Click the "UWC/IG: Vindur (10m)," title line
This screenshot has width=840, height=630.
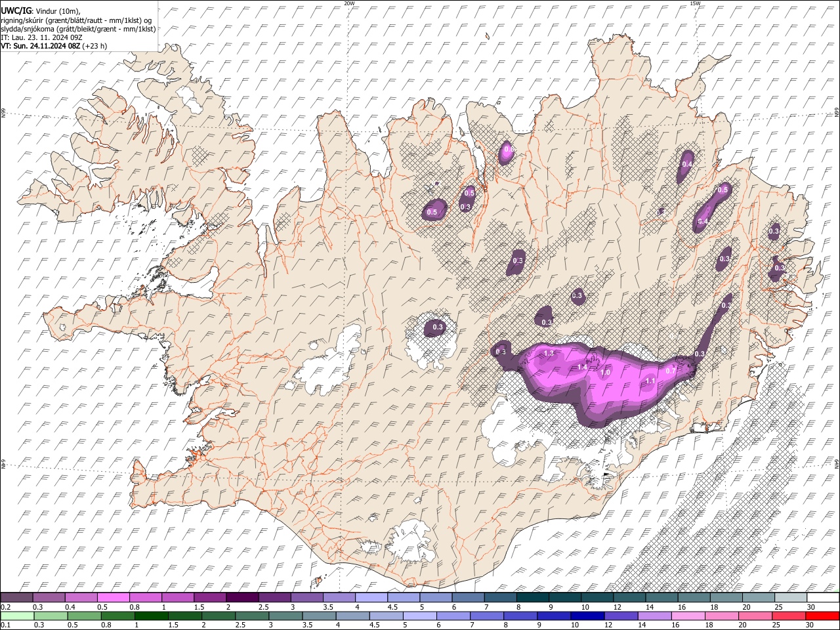(41, 11)
